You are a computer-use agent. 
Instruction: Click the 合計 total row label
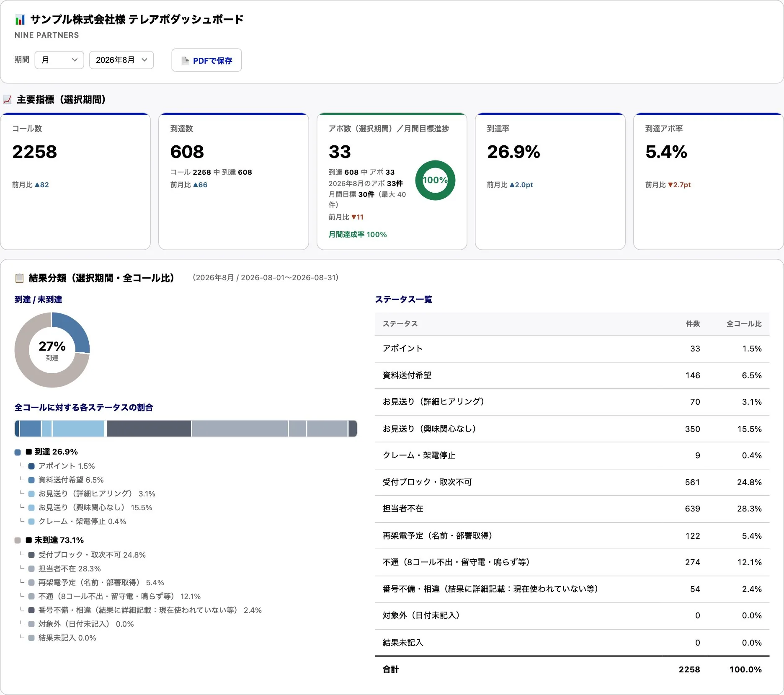pos(391,669)
